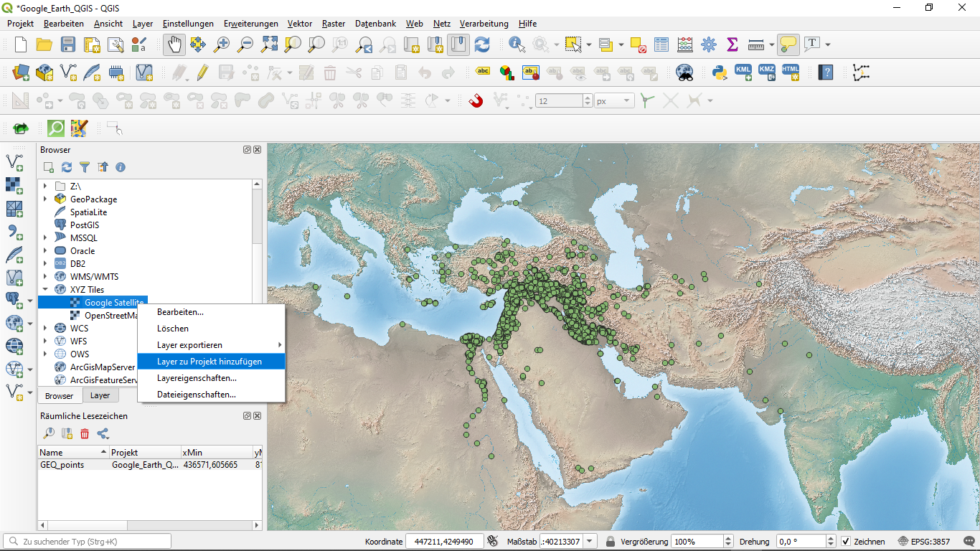Expand the GeoPackage tree node
The width and height of the screenshot is (980, 551).
(45, 199)
